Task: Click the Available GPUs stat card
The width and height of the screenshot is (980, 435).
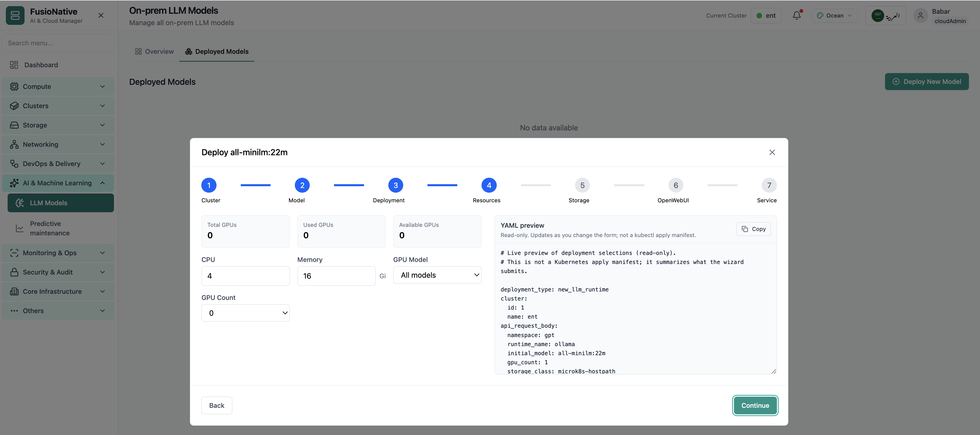Action: point(437,232)
